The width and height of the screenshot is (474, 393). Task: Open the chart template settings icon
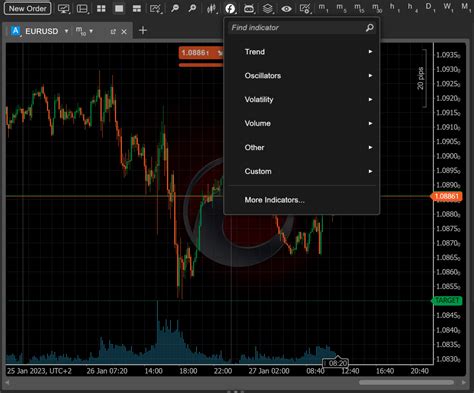pyautogui.click(x=305, y=8)
